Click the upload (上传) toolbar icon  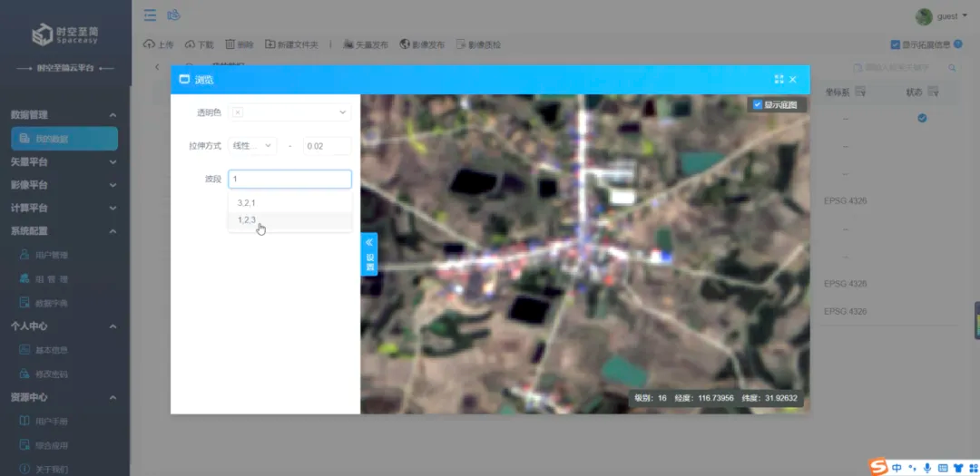(x=150, y=44)
